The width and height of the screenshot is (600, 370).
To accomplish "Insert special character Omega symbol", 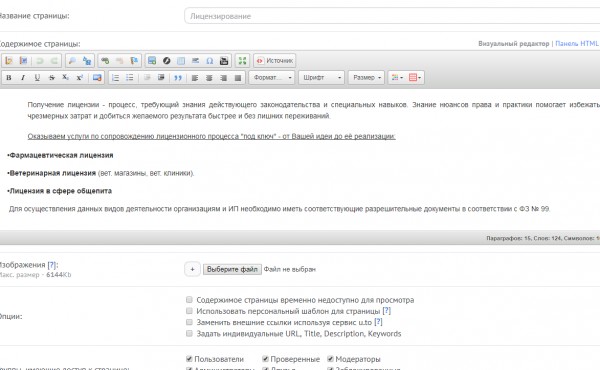I will [x=210, y=60].
